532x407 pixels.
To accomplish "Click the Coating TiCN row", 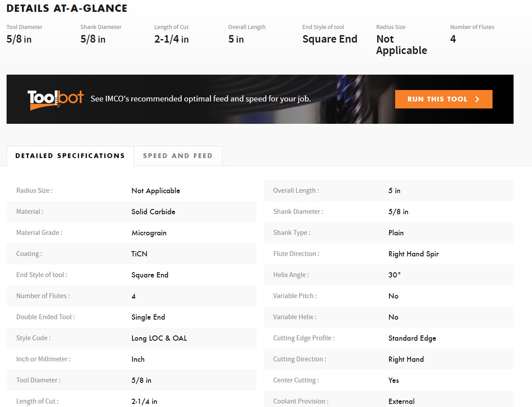I will coord(132,254).
